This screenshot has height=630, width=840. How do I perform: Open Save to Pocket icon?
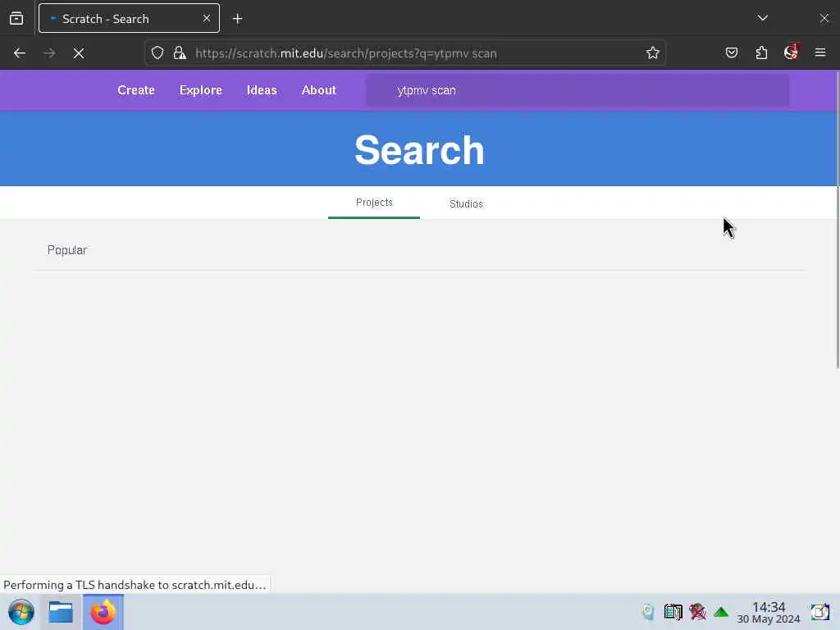coord(732,53)
